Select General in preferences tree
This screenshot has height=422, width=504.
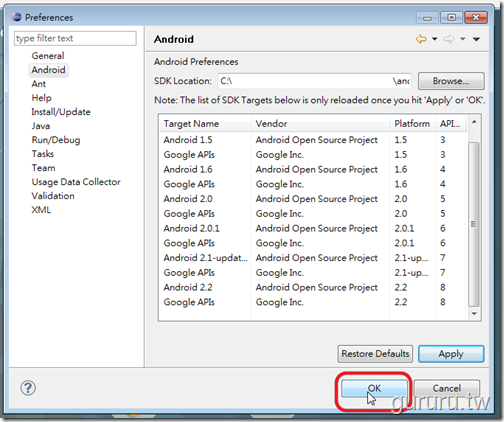(48, 56)
